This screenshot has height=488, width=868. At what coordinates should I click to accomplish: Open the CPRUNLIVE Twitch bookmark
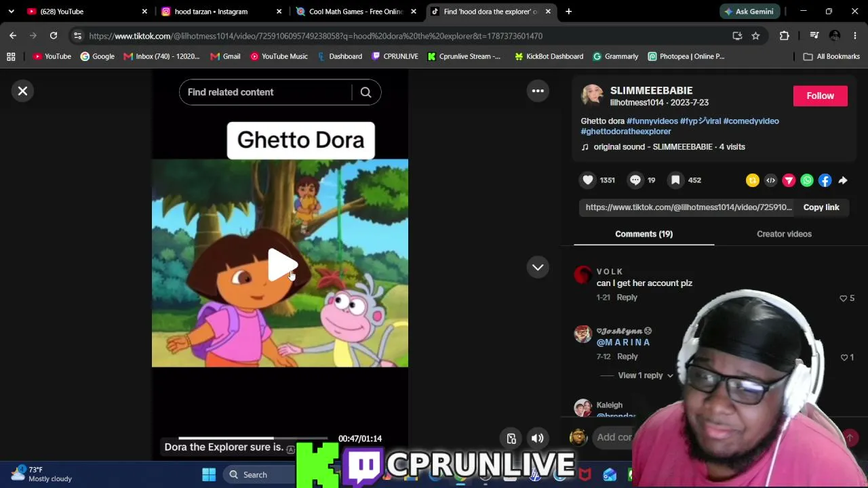[395, 56]
